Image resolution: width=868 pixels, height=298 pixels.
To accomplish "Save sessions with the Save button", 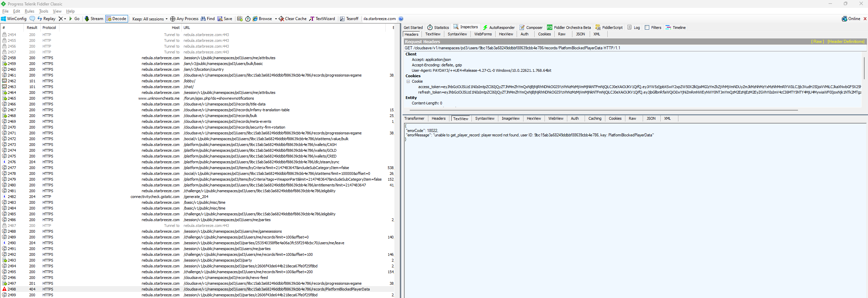I will (x=225, y=19).
